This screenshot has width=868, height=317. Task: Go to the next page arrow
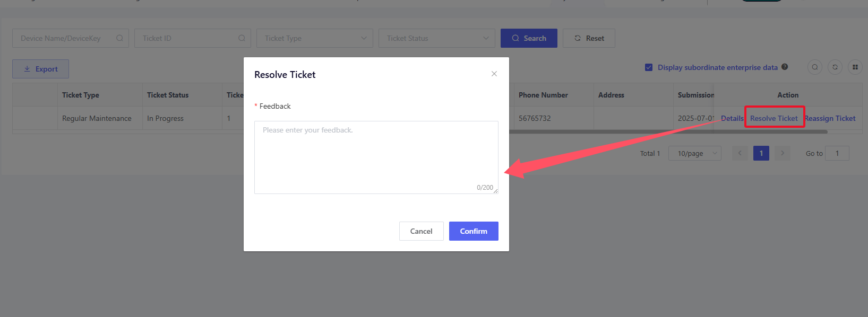coord(783,153)
